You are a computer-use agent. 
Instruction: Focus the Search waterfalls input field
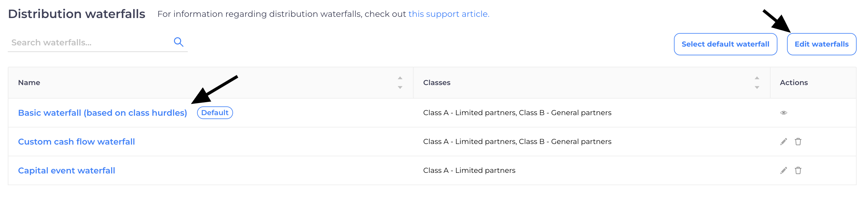point(89,43)
